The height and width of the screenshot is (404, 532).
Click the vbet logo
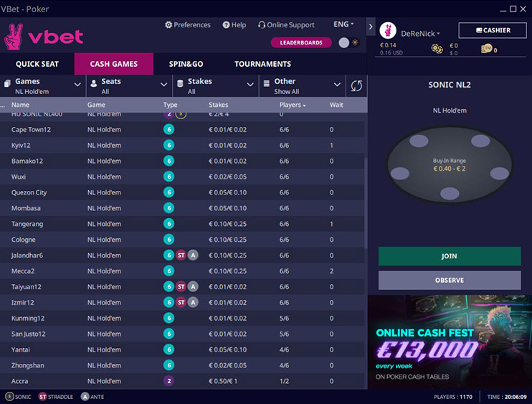(x=44, y=37)
